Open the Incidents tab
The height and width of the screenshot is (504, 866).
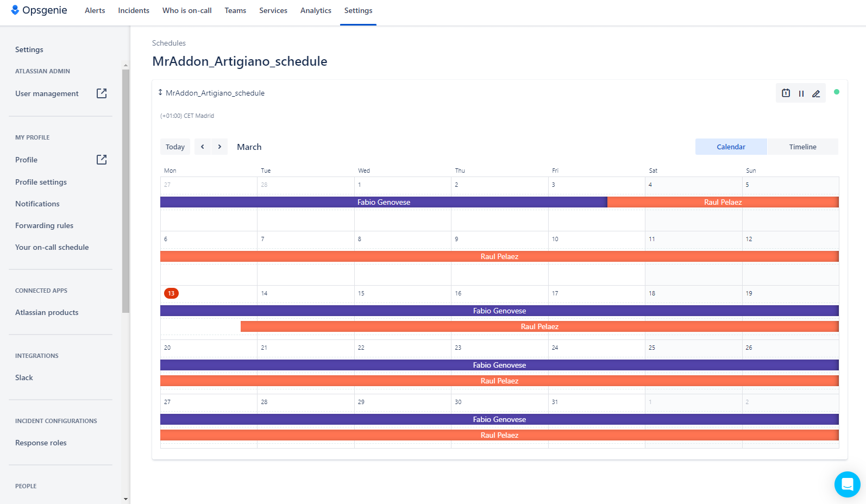click(x=134, y=10)
